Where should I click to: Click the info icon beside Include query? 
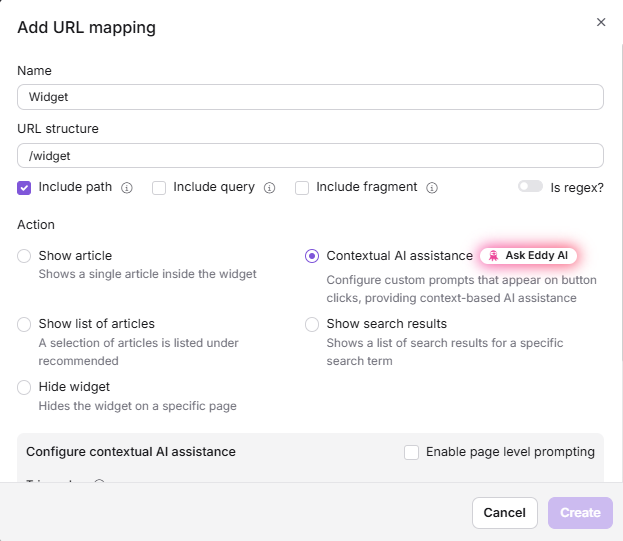269,188
